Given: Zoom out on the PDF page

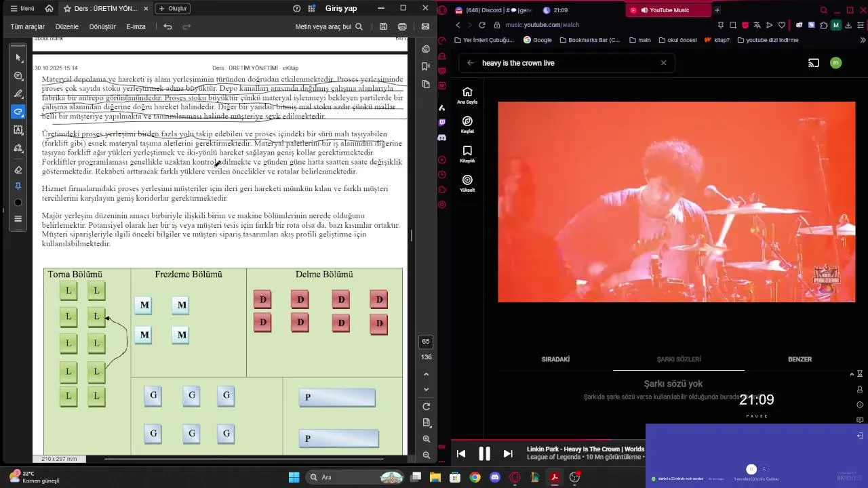Looking at the screenshot, I should pos(426,455).
